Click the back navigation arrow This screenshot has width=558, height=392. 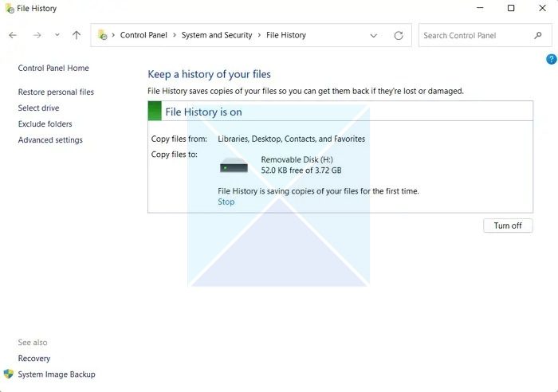[x=13, y=35]
